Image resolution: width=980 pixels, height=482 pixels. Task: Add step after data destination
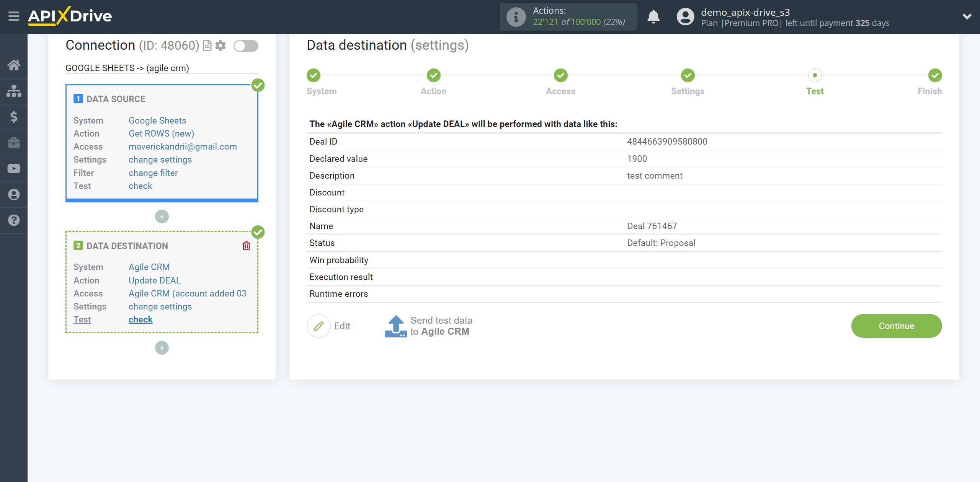[162, 348]
